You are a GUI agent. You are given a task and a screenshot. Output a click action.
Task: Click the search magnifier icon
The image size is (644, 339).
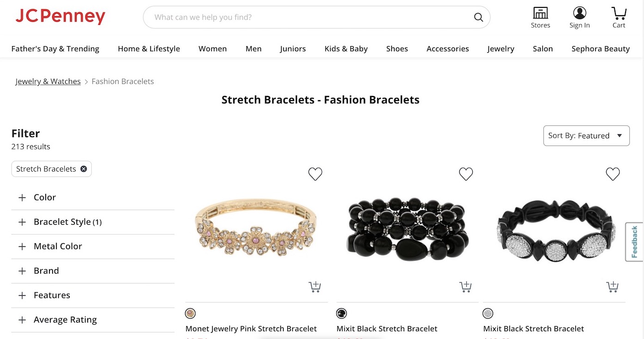[x=478, y=18]
